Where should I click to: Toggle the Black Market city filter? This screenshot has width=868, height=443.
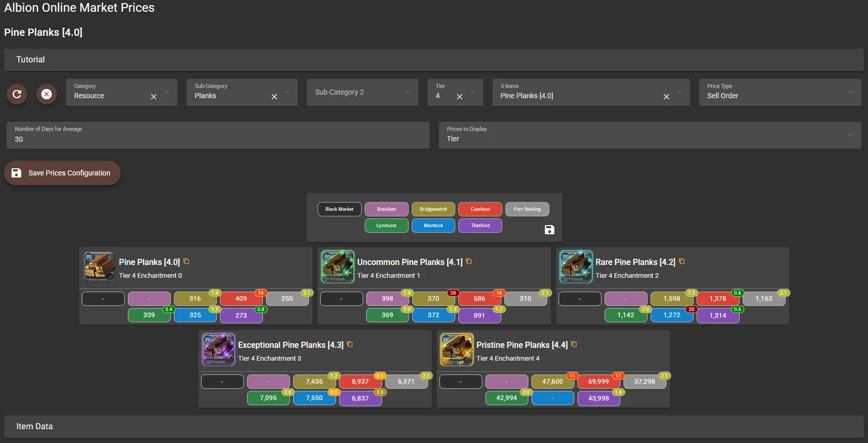[x=339, y=209]
